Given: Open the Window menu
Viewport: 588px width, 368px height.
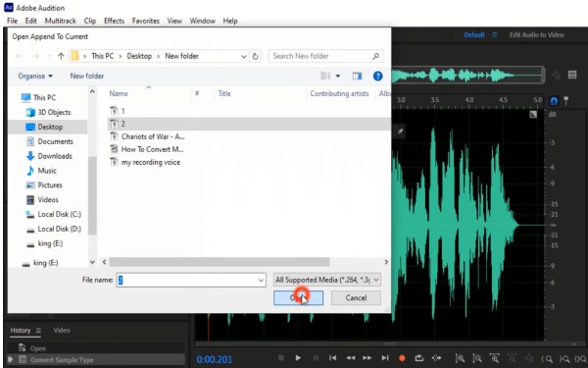Looking at the screenshot, I should coord(203,21).
